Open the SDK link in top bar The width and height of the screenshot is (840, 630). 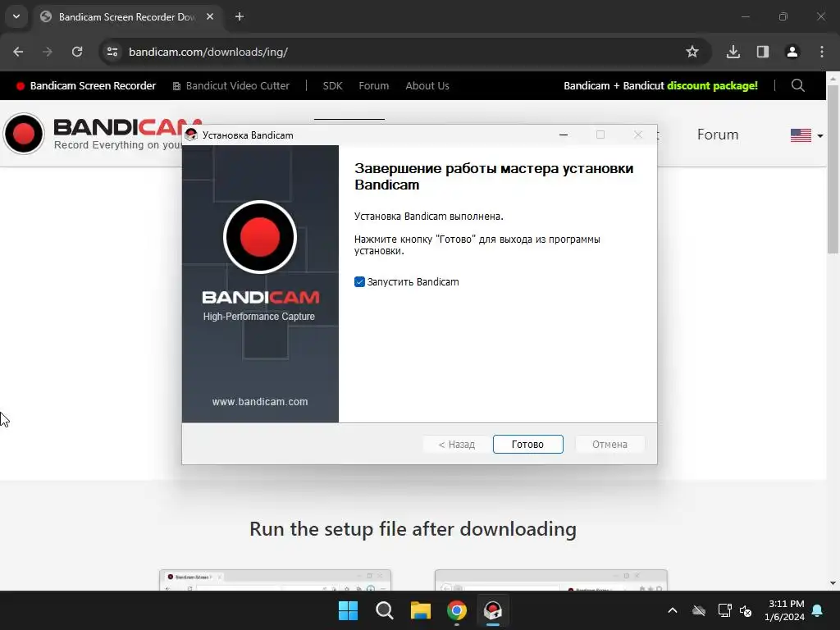333,85
